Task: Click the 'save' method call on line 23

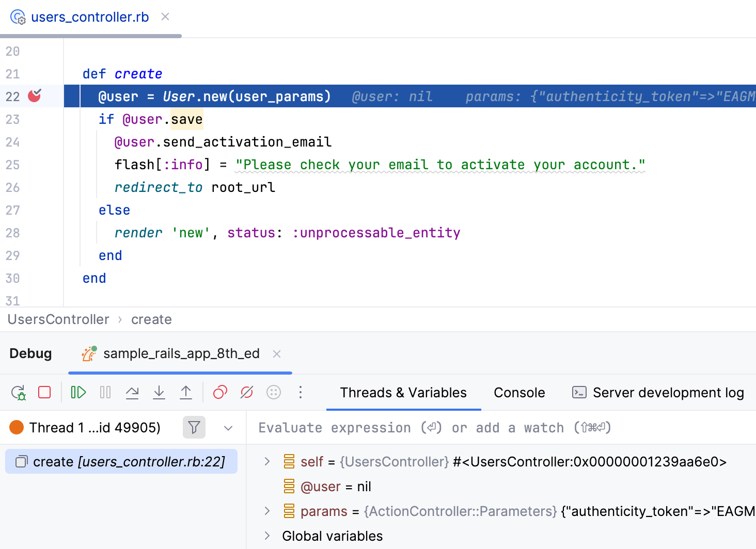Action: (x=187, y=119)
